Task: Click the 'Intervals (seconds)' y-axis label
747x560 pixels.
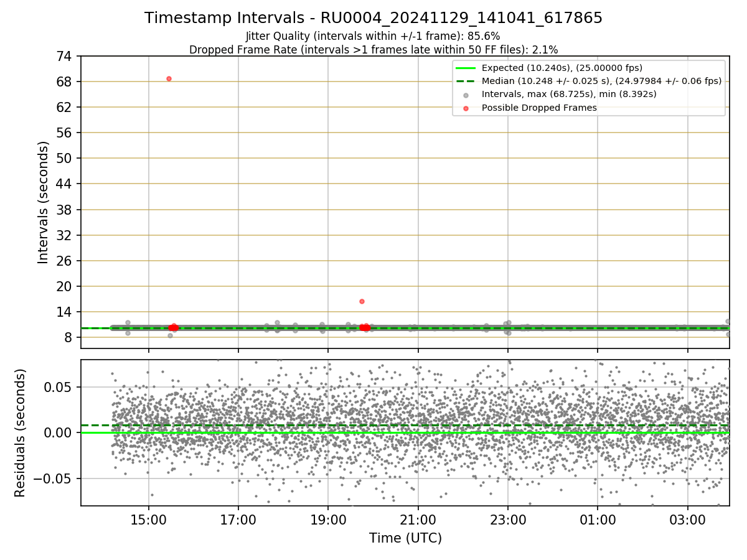Action: pos(43,202)
